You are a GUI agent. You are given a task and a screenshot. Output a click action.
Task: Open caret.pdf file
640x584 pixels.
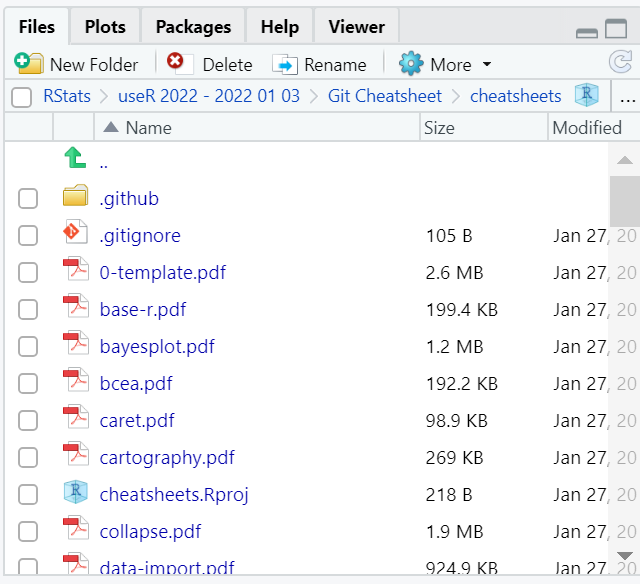pos(137,421)
